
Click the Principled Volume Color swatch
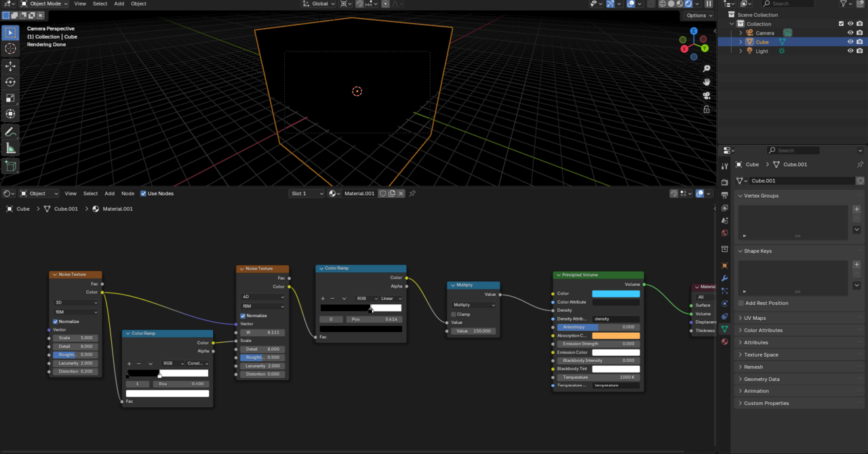(x=616, y=293)
